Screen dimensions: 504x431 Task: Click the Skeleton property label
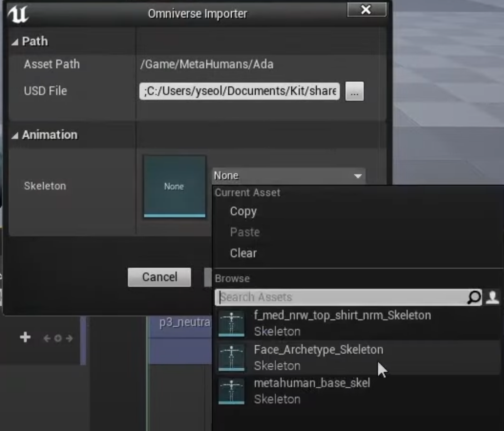(x=45, y=186)
